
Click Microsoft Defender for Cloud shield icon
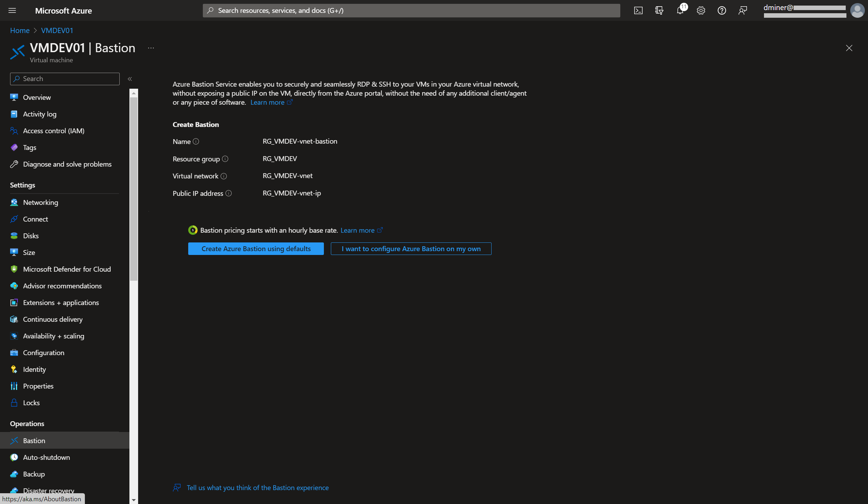14,269
